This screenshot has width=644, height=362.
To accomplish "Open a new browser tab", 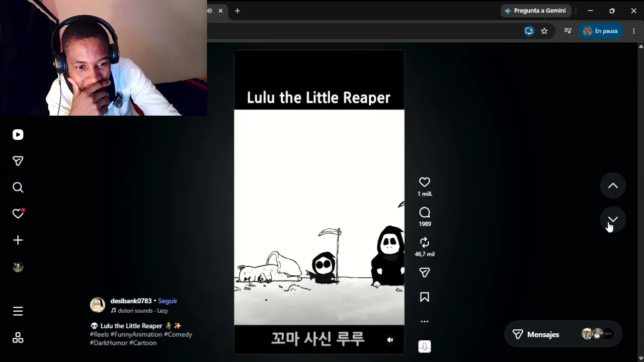I will pyautogui.click(x=237, y=11).
